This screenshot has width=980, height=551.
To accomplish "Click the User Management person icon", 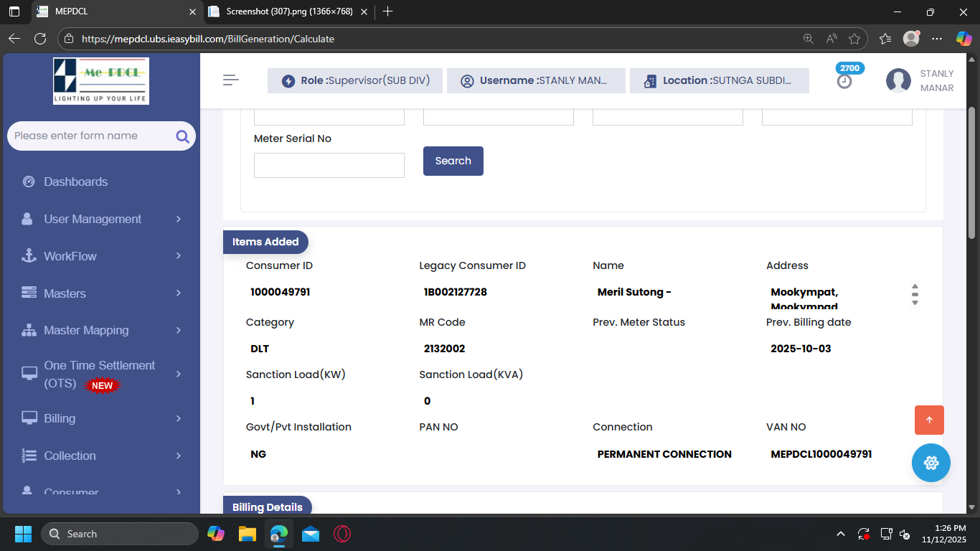I will click(x=27, y=219).
